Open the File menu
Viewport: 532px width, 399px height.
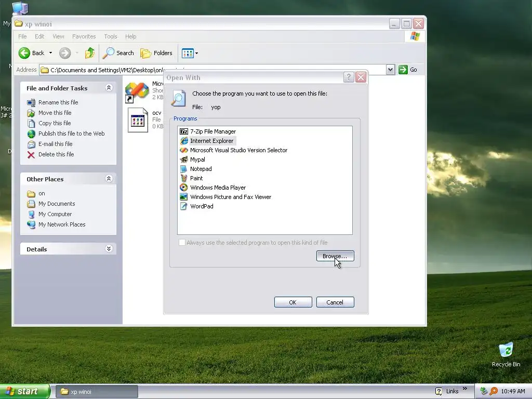22,36
